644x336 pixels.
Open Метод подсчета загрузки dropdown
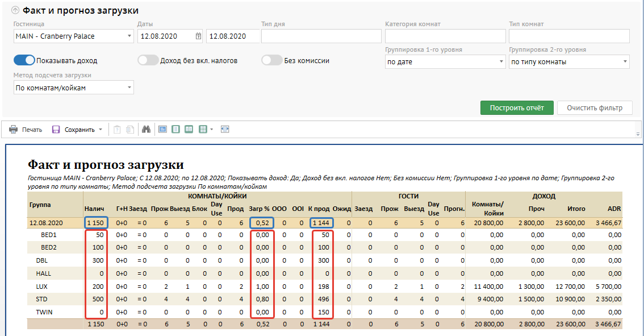coord(73,88)
